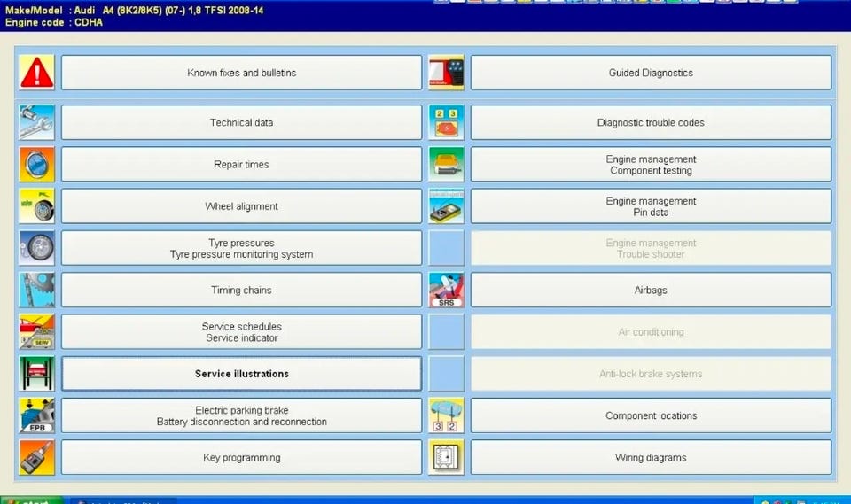Open the EPB parking brake icon
This screenshot has width=851, height=504.
click(37, 415)
